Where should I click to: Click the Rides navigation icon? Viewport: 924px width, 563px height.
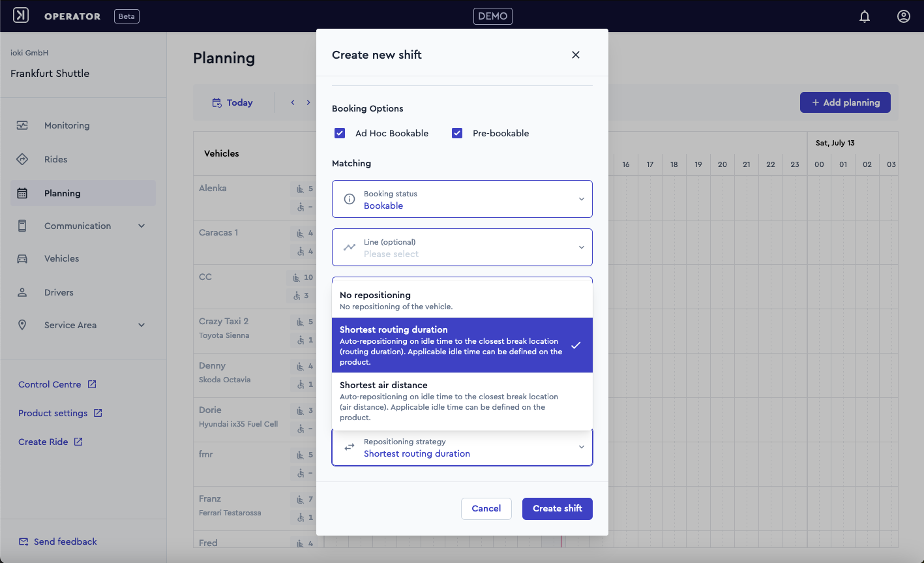pyautogui.click(x=22, y=159)
